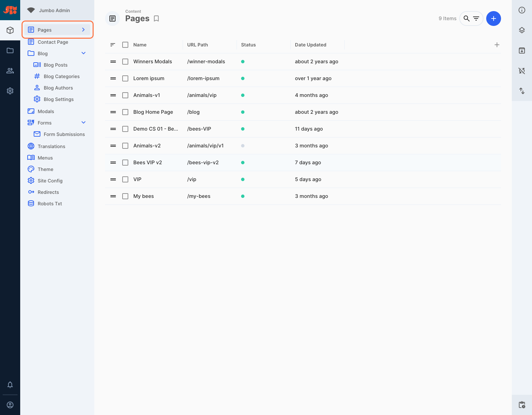Go to Redirects collection

click(x=48, y=192)
